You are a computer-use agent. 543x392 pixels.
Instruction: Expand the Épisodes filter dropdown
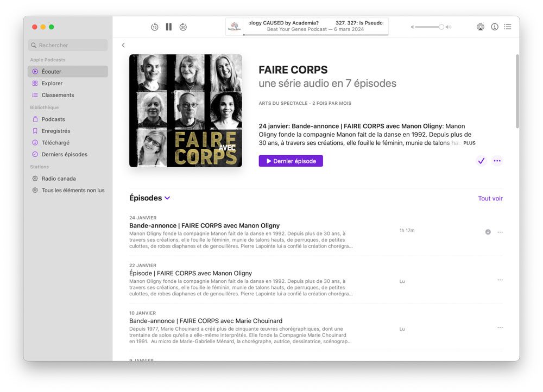coord(167,198)
